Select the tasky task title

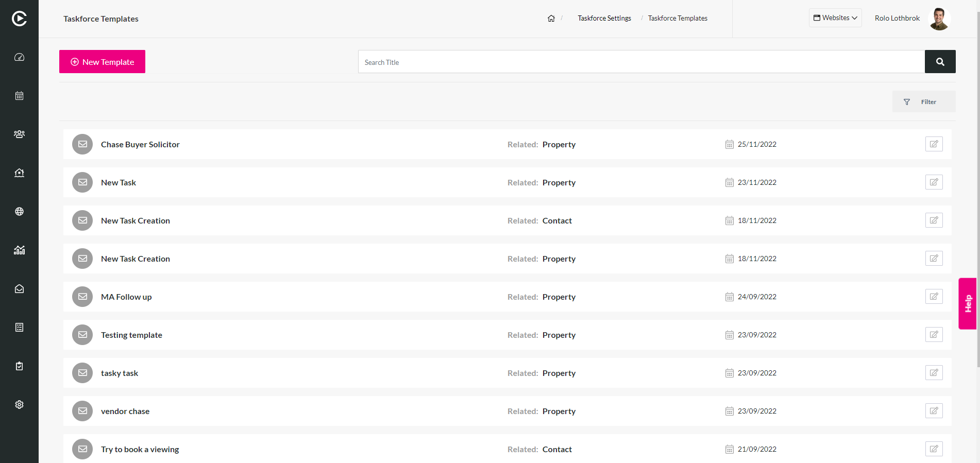click(x=120, y=373)
